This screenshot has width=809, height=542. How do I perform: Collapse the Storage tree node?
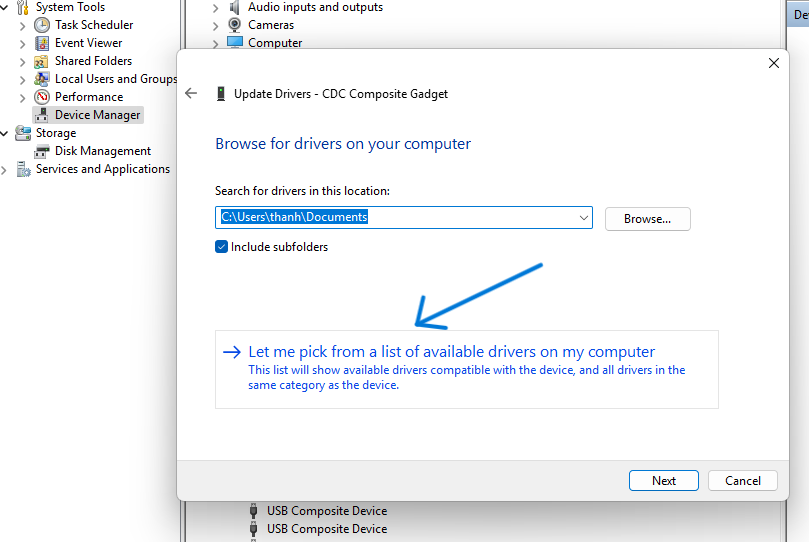pyautogui.click(x=5, y=133)
